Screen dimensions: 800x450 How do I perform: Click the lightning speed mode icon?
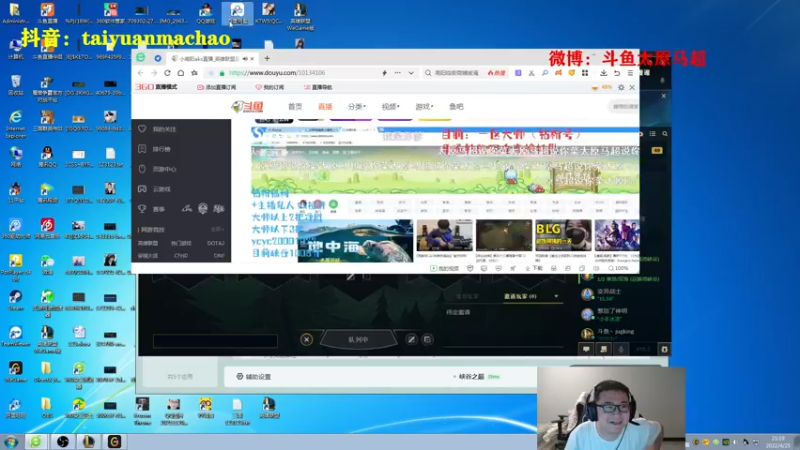[x=384, y=73]
